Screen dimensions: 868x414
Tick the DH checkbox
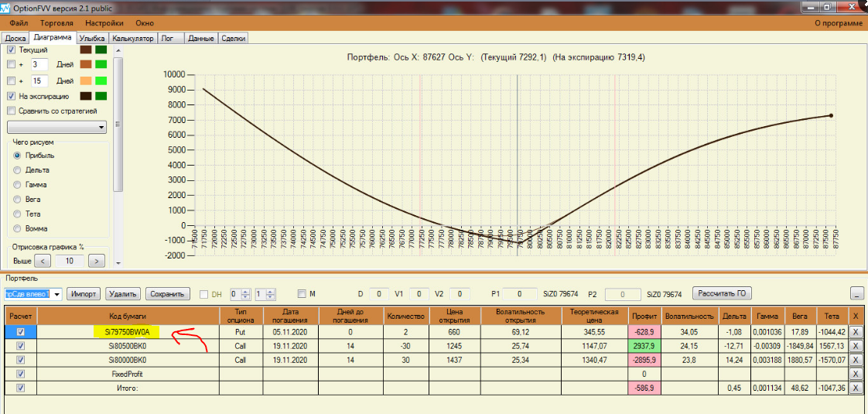click(x=203, y=294)
